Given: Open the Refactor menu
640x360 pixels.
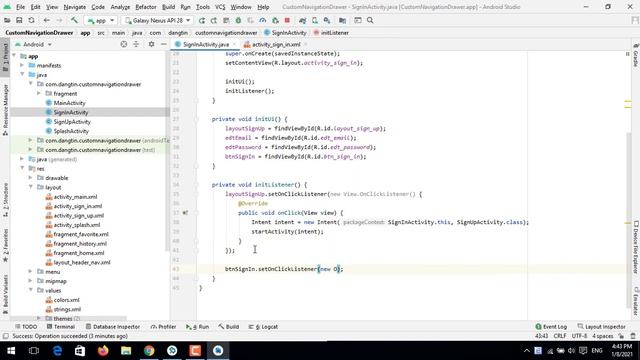Looking at the screenshot, I should pos(146,7).
